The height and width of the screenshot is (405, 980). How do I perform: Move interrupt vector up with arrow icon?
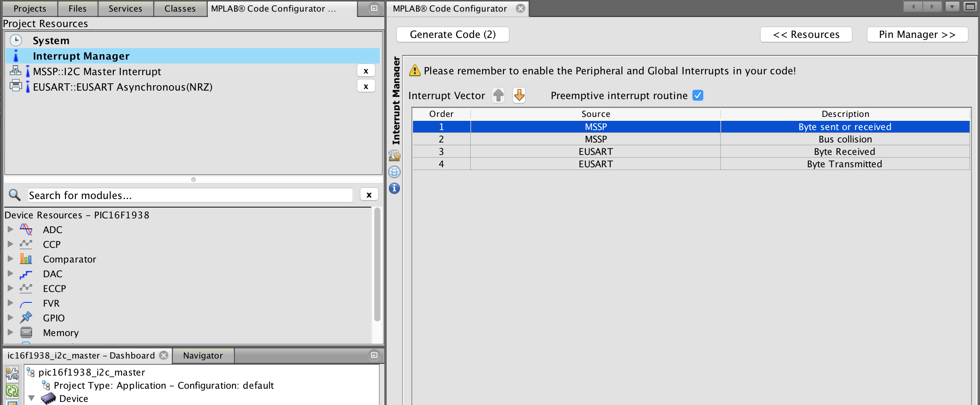498,95
